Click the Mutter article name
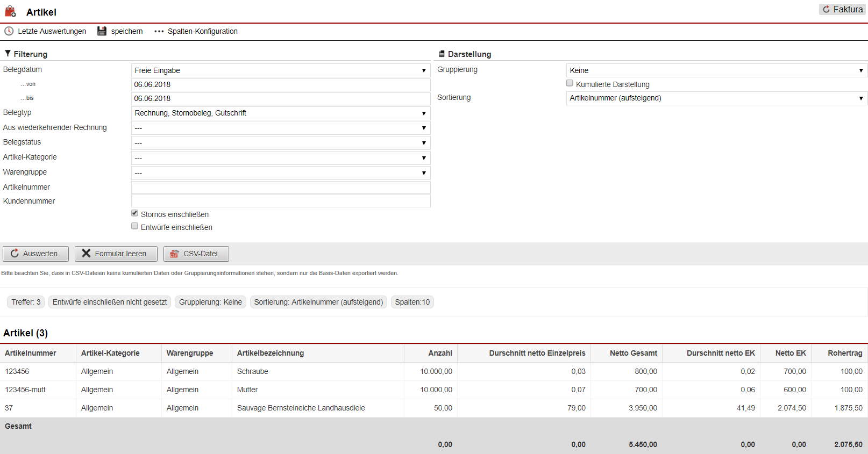Image resolution: width=868 pixels, height=454 pixels. click(247, 390)
